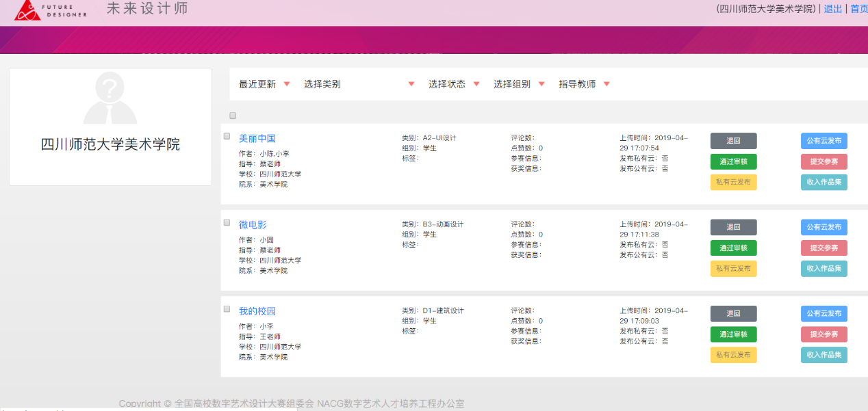
Task: Click the 未来设计师 site title
Action: click(147, 9)
